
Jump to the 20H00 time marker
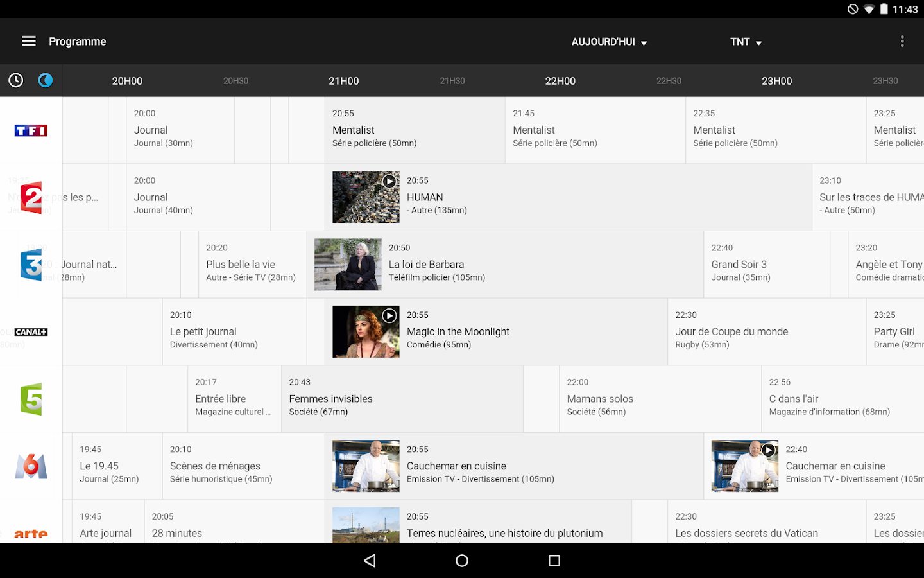pos(127,81)
